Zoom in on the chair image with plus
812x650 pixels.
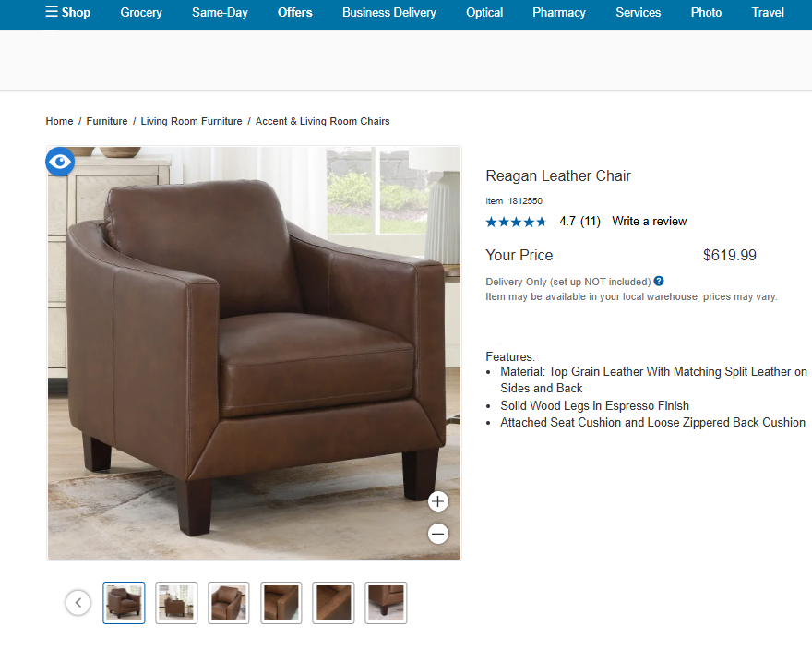438,501
